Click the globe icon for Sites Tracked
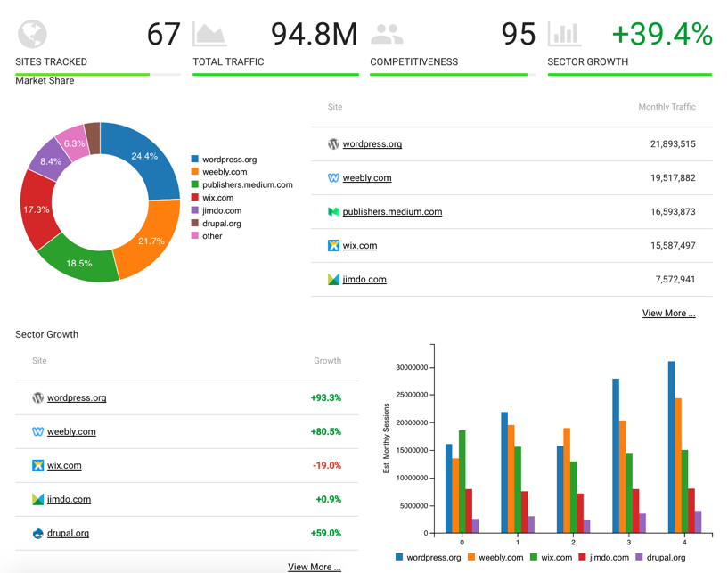728x573 pixels. tap(32, 34)
